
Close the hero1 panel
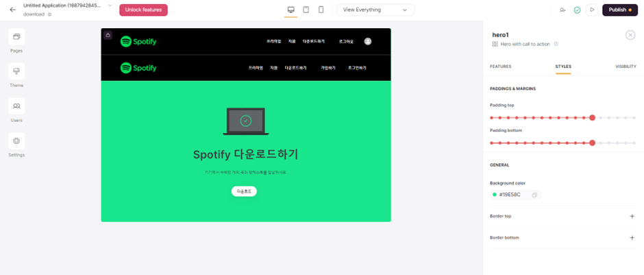[630, 35]
